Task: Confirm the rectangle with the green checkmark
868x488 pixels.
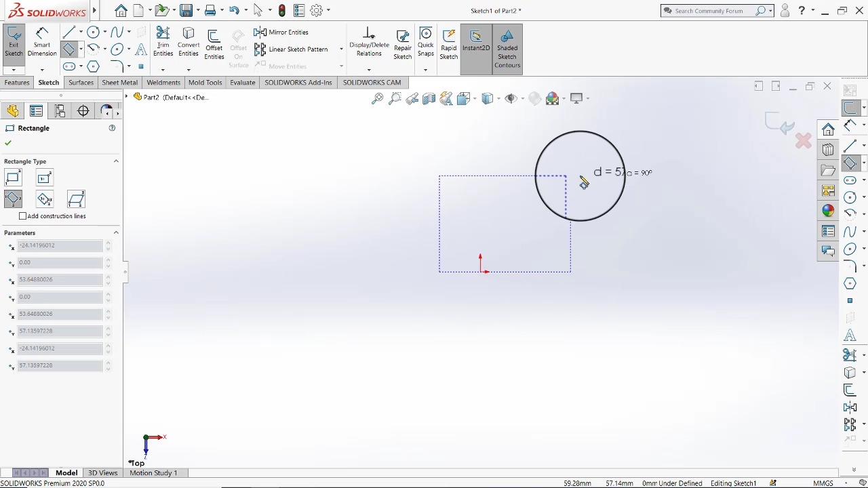Action: point(8,143)
